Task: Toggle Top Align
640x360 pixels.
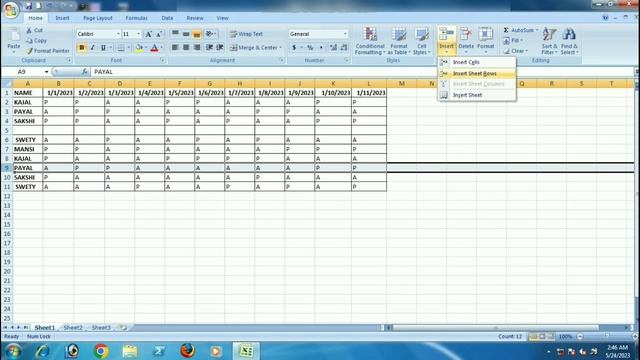Action: pos(175,34)
